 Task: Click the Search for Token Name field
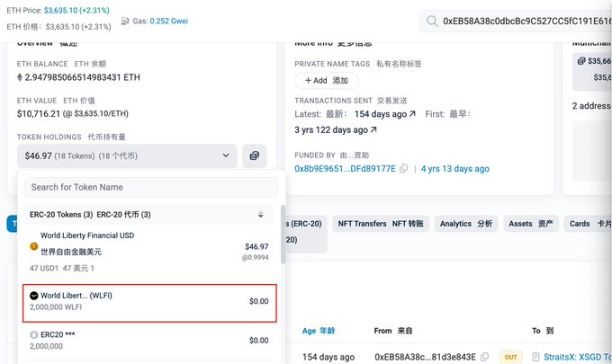point(150,187)
